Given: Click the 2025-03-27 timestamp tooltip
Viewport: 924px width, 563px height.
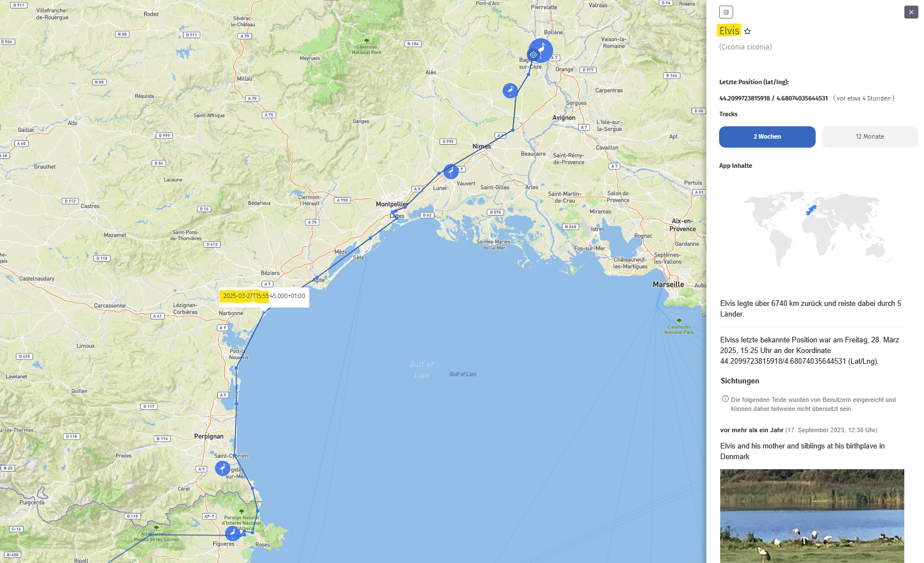Looking at the screenshot, I should tap(264, 296).
